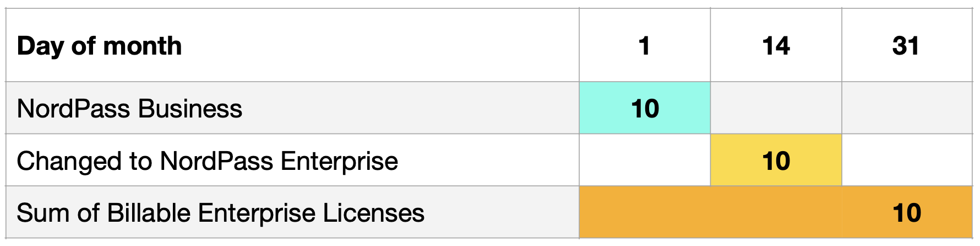Select empty Enterprise cell under day 31
The width and height of the screenshot is (980, 246).
click(x=907, y=160)
